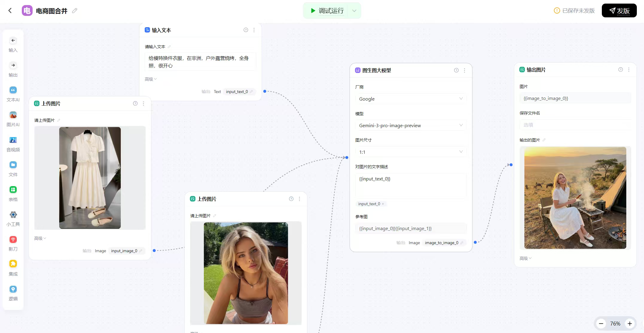Open the 影刀 sidebar category
Image resolution: width=644 pixels, height=333 pixels.
13,239
